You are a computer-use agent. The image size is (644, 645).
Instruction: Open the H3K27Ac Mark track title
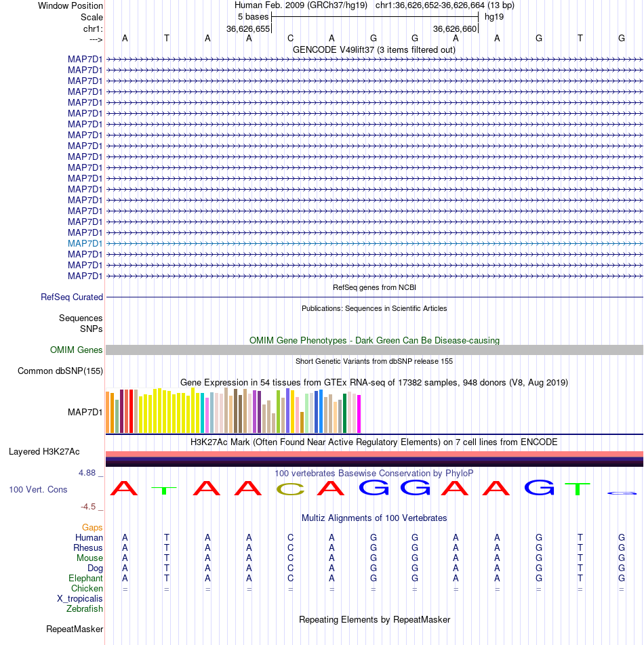(x=374, y=442)
